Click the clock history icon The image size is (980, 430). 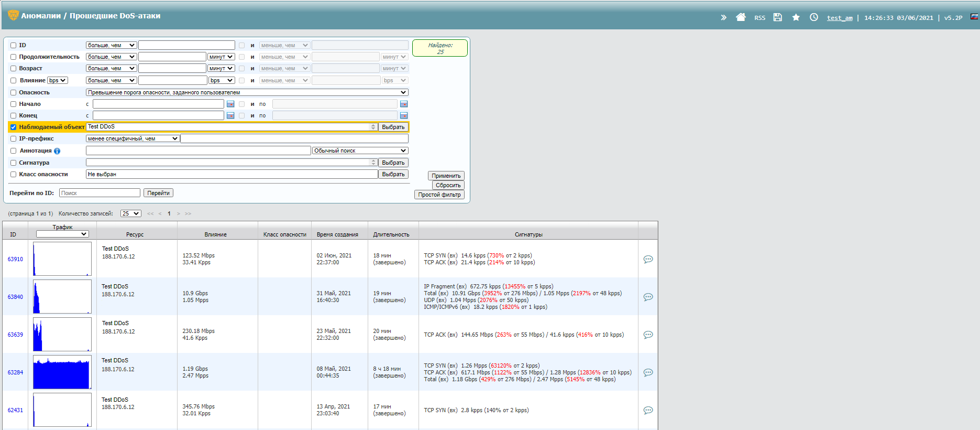[813, 17]
